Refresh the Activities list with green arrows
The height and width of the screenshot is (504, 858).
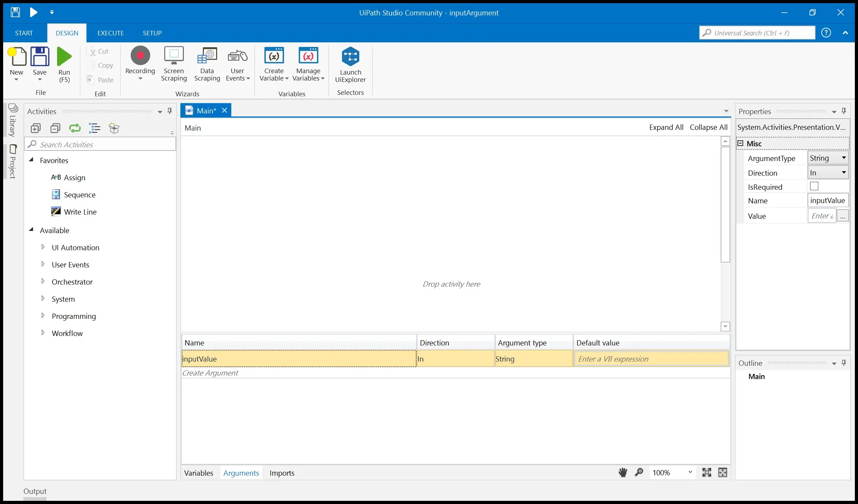pyautogui.click(x=75, y=128)
